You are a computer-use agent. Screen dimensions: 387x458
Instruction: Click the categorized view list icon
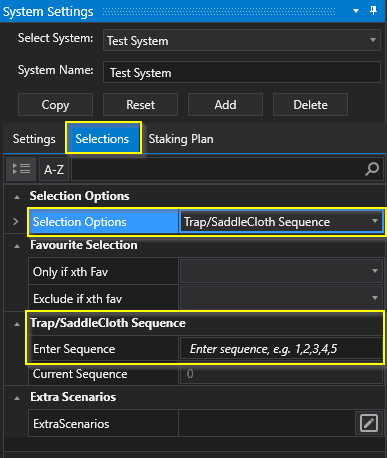21,169
